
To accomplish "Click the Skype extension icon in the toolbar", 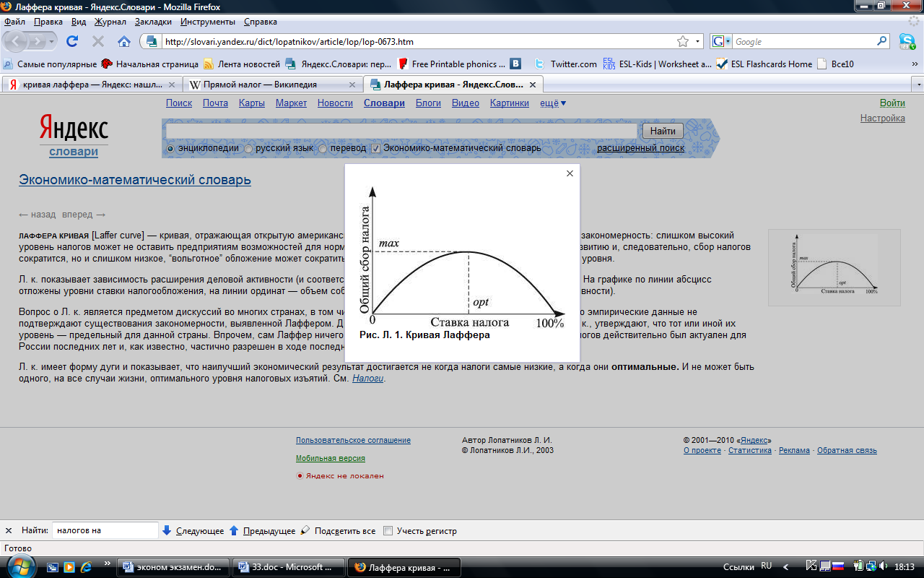I will tap(907, 41).
